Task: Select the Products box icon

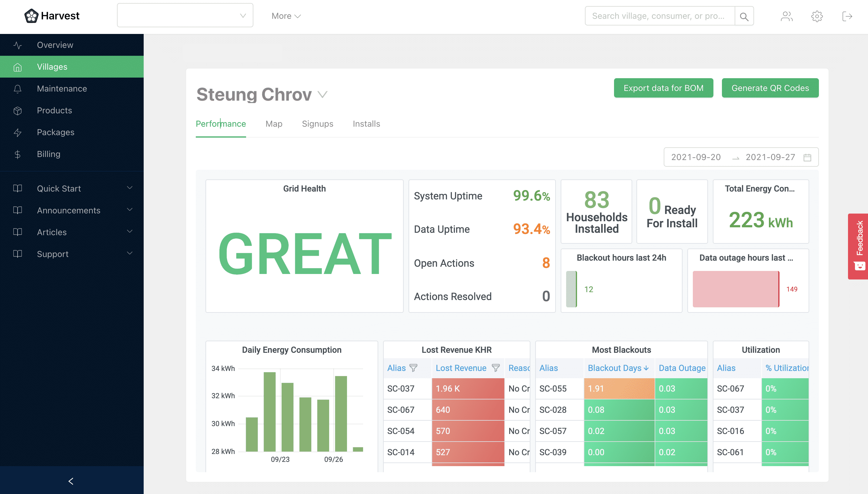Action: point(18,110)
